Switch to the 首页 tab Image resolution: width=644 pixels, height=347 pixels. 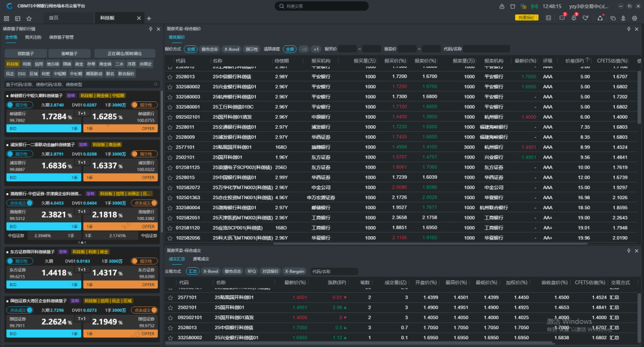click(54, 18)
